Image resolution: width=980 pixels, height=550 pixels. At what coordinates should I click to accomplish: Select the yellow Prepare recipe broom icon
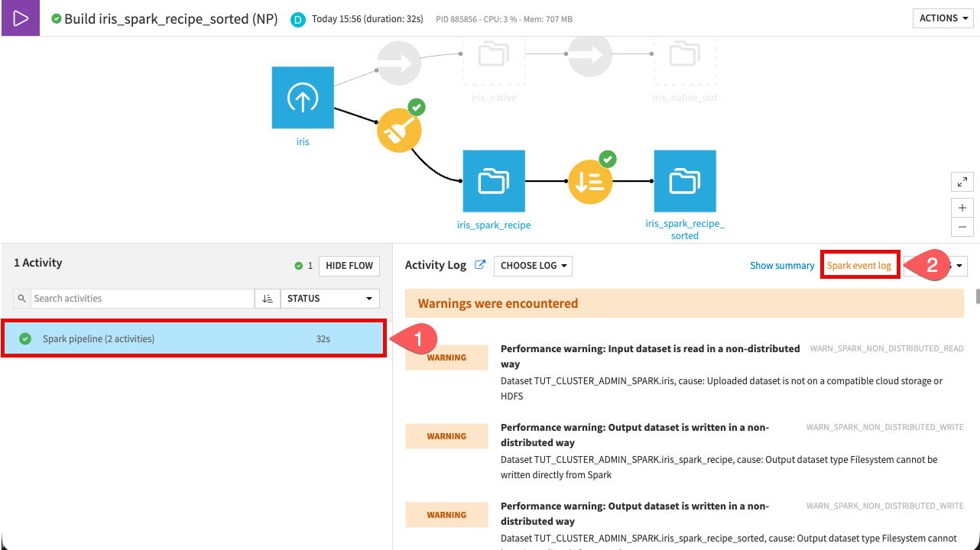click(399, 130)
